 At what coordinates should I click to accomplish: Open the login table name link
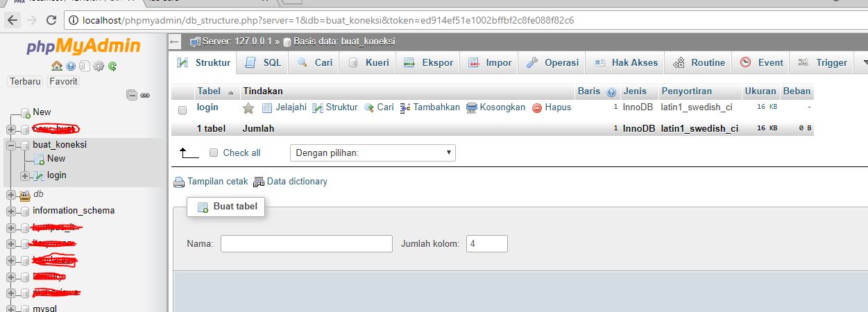(x=207, y=107)
